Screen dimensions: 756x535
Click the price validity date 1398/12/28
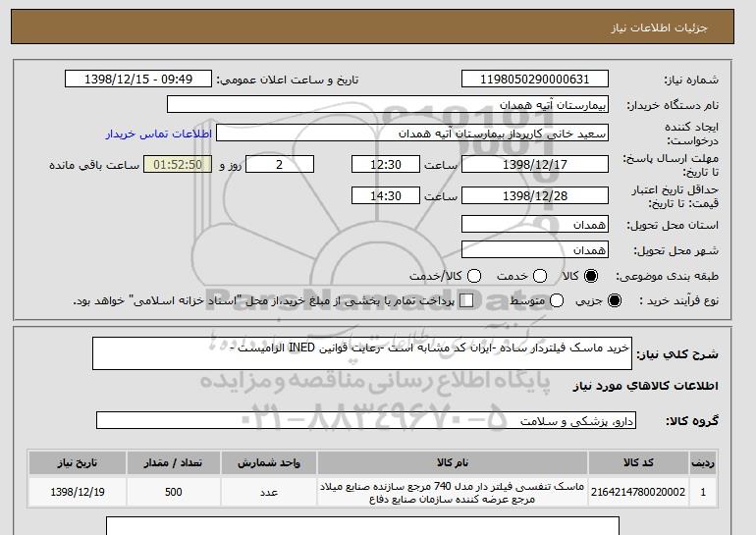tap(535, 195)
